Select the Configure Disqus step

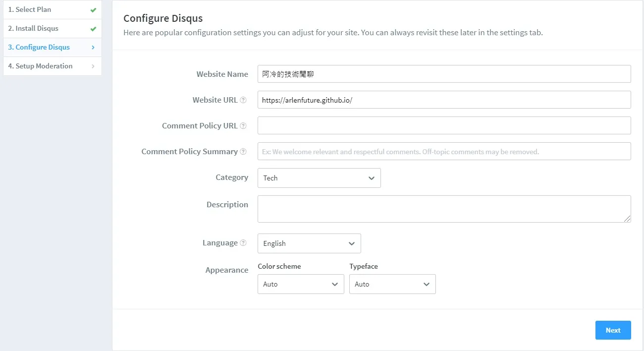(x=39, y=47)
